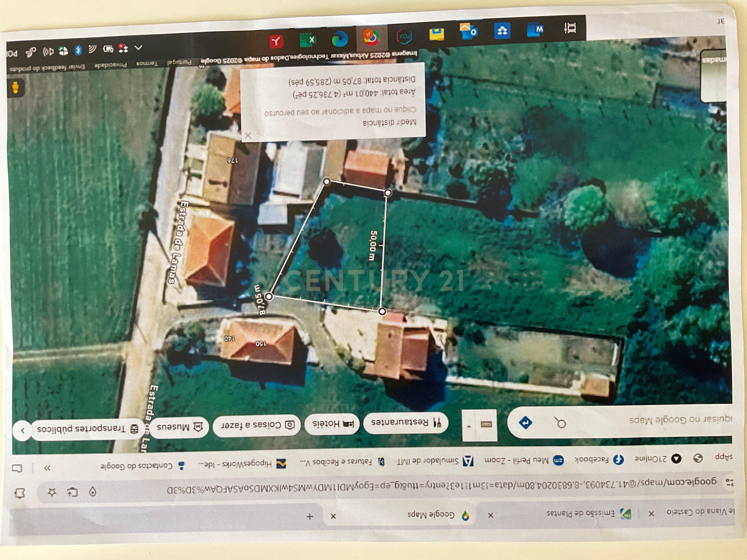
Task: Click Enviar feedback do produto link
Action: (47, 68)
